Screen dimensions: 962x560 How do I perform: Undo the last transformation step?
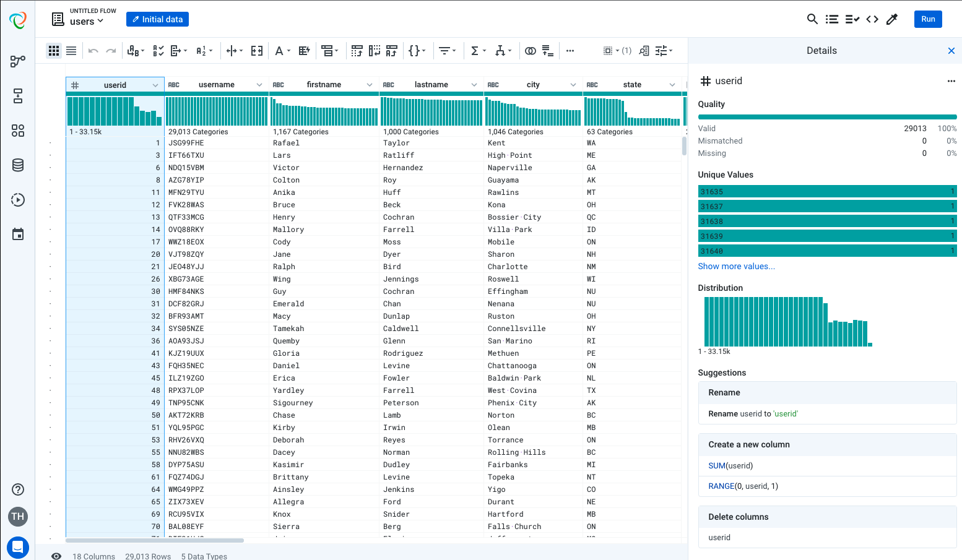[x=93, y=50]
